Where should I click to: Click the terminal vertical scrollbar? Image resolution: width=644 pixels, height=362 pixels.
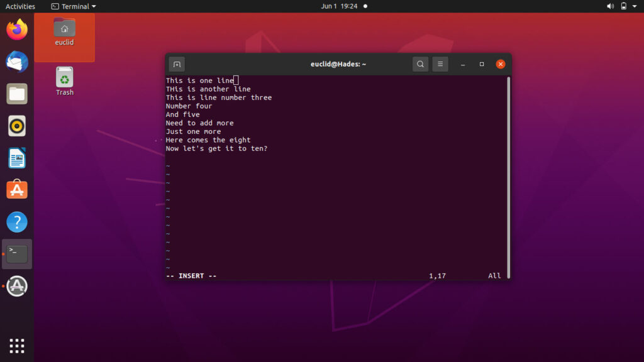(x=508, y=176)
